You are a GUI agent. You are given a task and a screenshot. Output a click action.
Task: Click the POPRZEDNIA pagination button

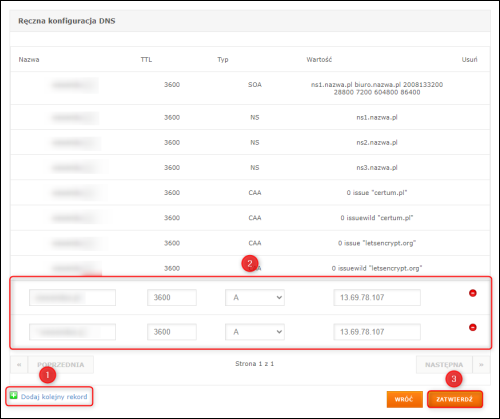click(x=61, y=365)
